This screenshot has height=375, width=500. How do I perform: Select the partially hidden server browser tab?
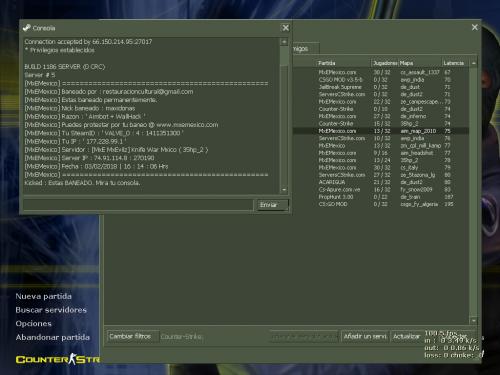[x=305, y=49]
